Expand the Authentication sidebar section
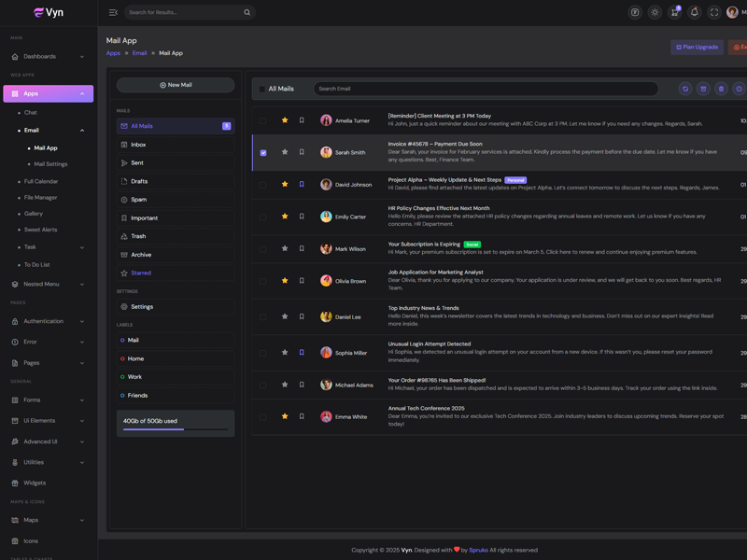The height and width of the screenshot is (560, 747). click(x=49, y=321)
